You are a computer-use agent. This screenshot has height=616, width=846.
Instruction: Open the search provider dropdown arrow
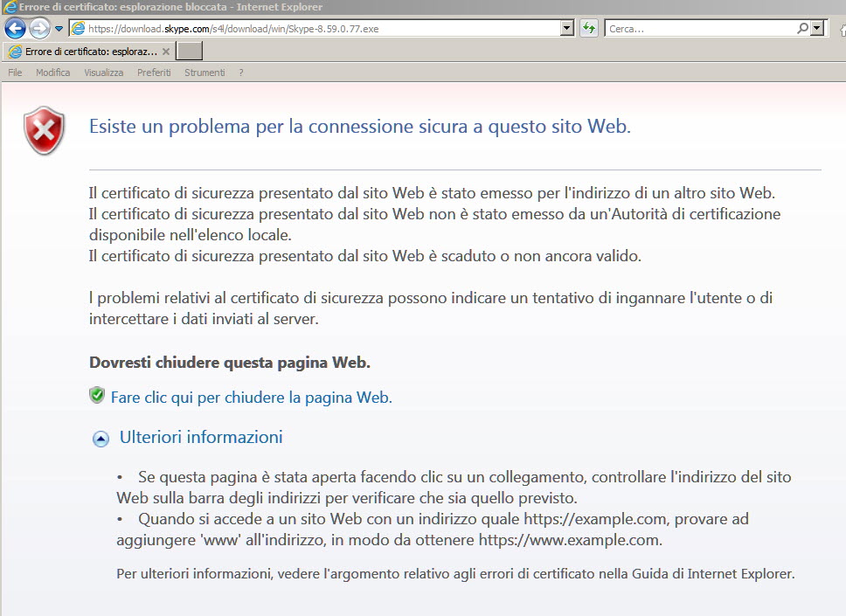click(x=817, y=28)
